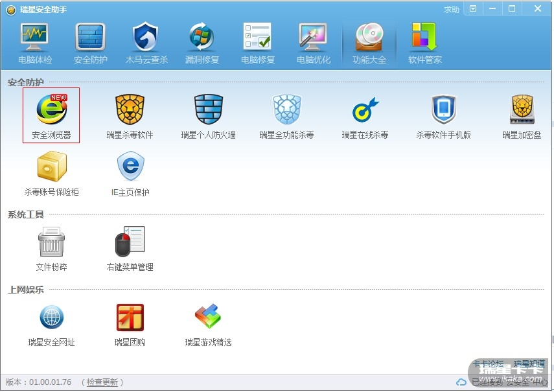
Task: Open 杀毒账号保险柜 safe icon
Action: [x=52, y=166]
